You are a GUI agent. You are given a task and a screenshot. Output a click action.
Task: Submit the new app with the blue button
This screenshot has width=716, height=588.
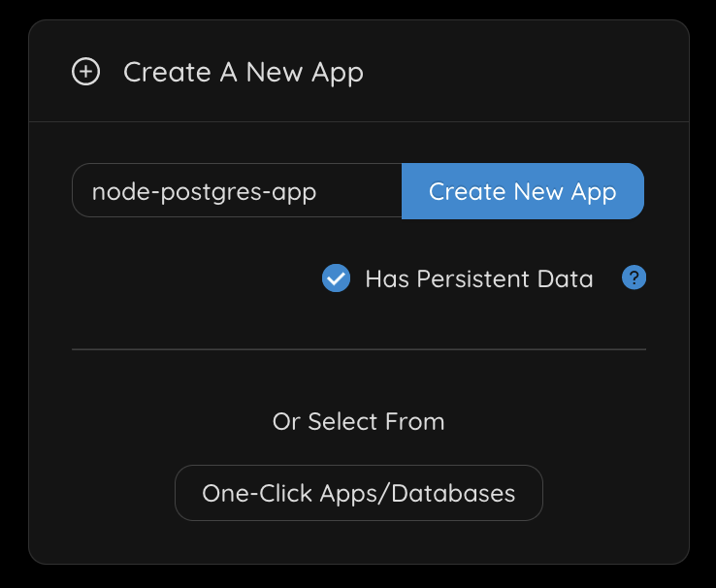click(x=522, y=191)
